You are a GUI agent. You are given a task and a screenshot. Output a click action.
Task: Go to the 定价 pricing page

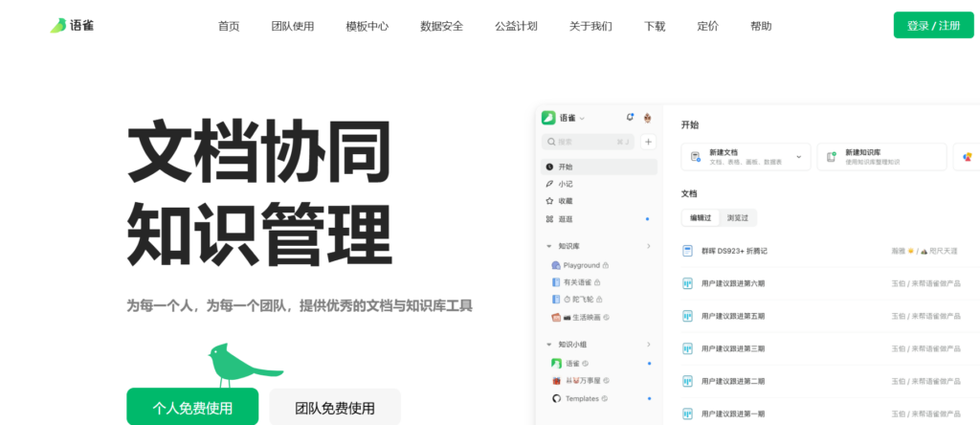click(x=707, y=26)
